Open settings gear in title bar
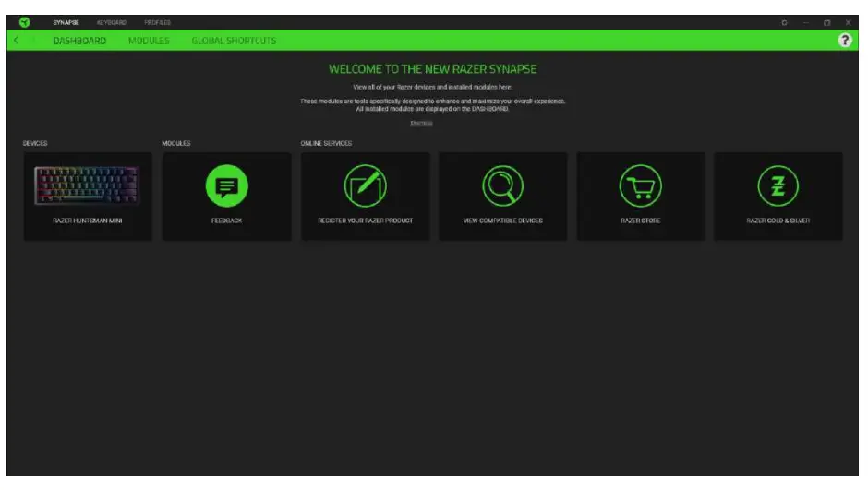This screenshot has width=868, height=490. pyautogui.click(x=784, y=23)
